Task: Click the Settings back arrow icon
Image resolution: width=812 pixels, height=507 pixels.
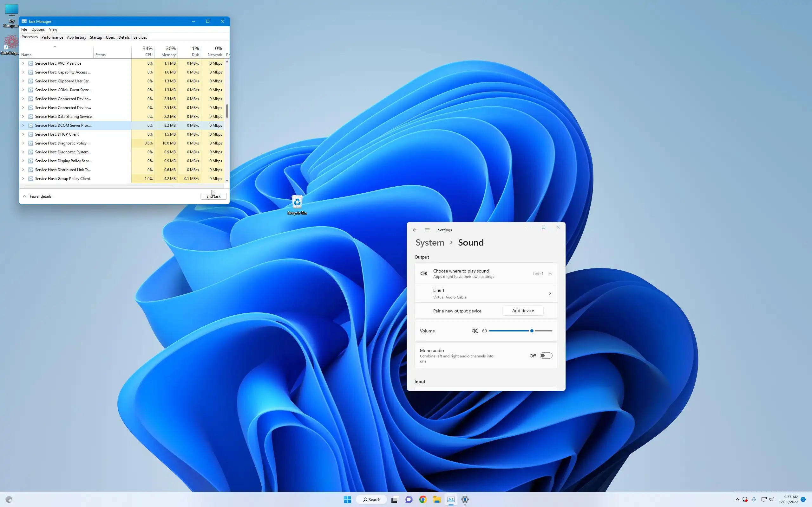Action: point(414,230)
